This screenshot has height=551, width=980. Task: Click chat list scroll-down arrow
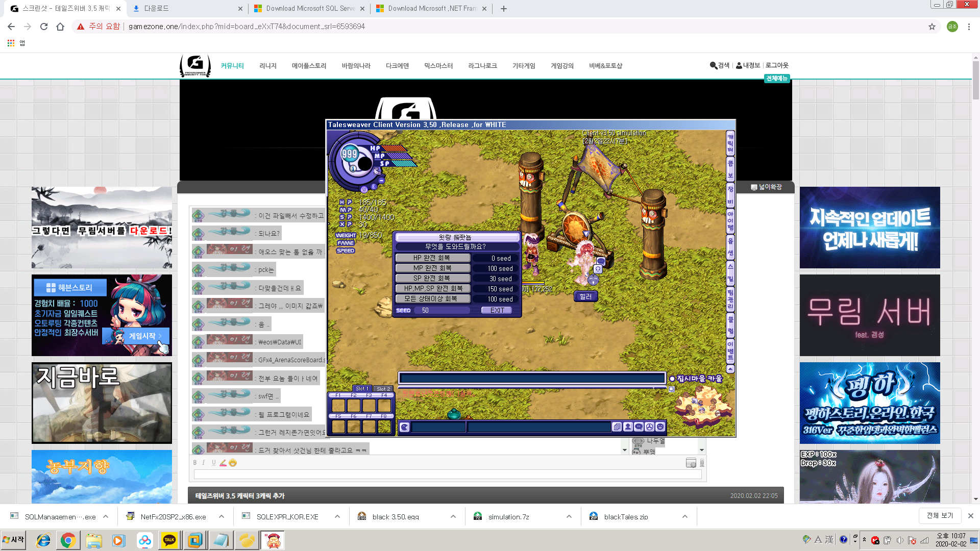tap(624, 450)
